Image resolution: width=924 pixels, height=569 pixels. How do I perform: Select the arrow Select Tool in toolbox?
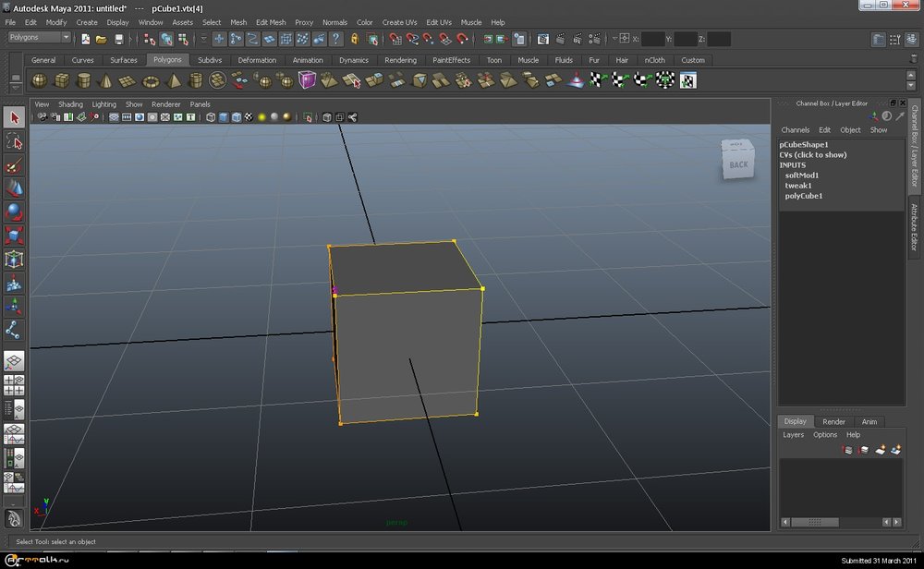click(14, 117)
